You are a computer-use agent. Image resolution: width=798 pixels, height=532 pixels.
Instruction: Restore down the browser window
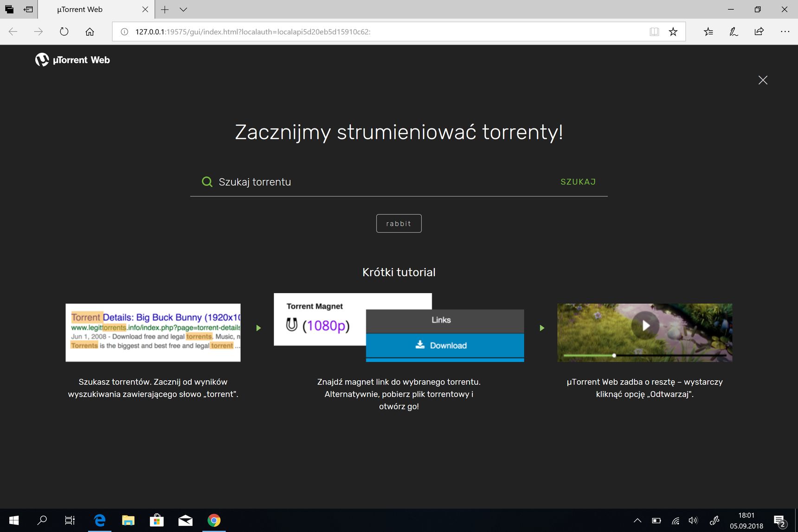pyautogui.click(x=758, y=9)
